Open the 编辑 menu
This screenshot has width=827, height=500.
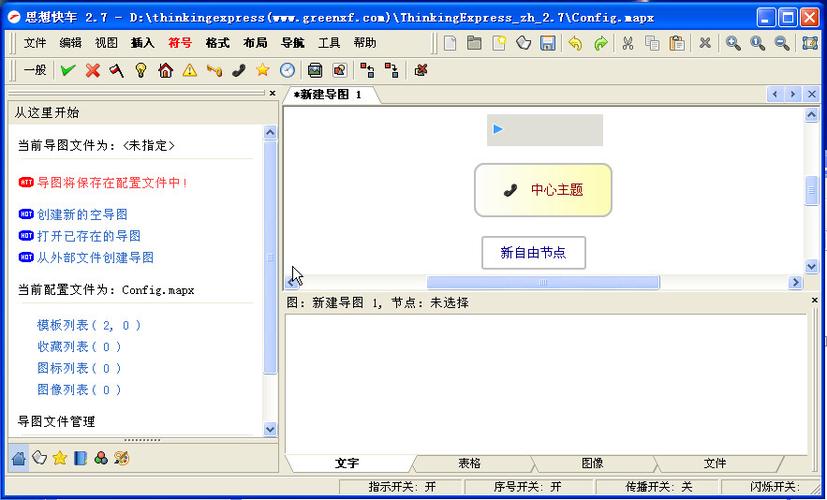tap(71, 43)
